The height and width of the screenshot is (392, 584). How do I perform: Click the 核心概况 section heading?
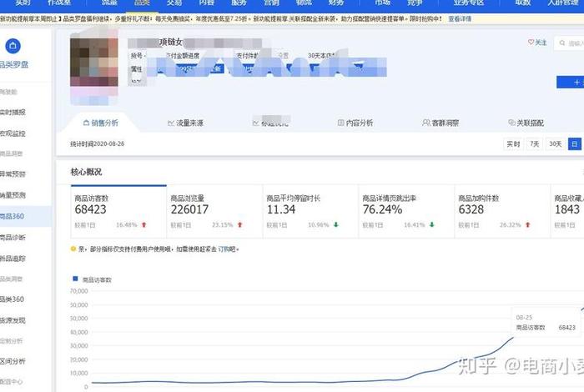tap(86, 172)
